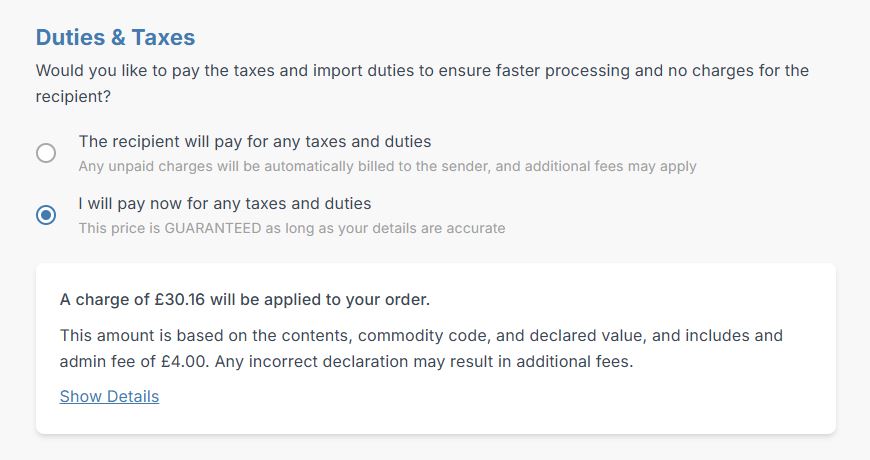Click the "This price is GUARANTEED" helper text
Image resolution: width=870 pixels, height=460 pixels.
[x=291, y=228]
